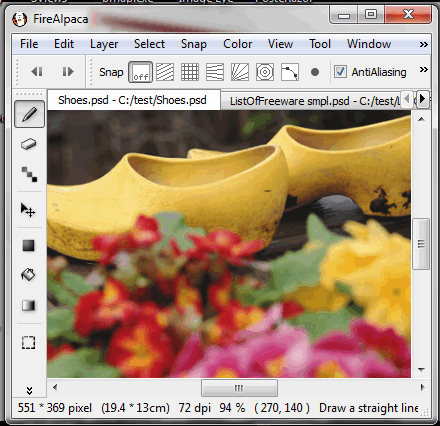Viewport: 440px width, 426px height.
Task: Click the FireAlpaca title bar logo
Action: (20, 19)
